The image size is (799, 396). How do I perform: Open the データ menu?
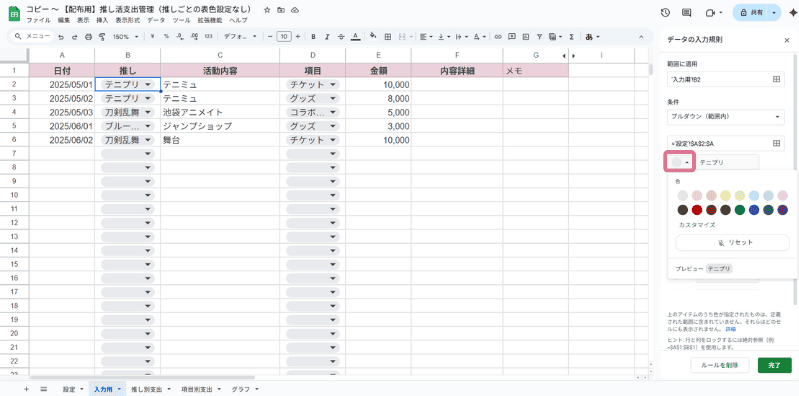156,20
